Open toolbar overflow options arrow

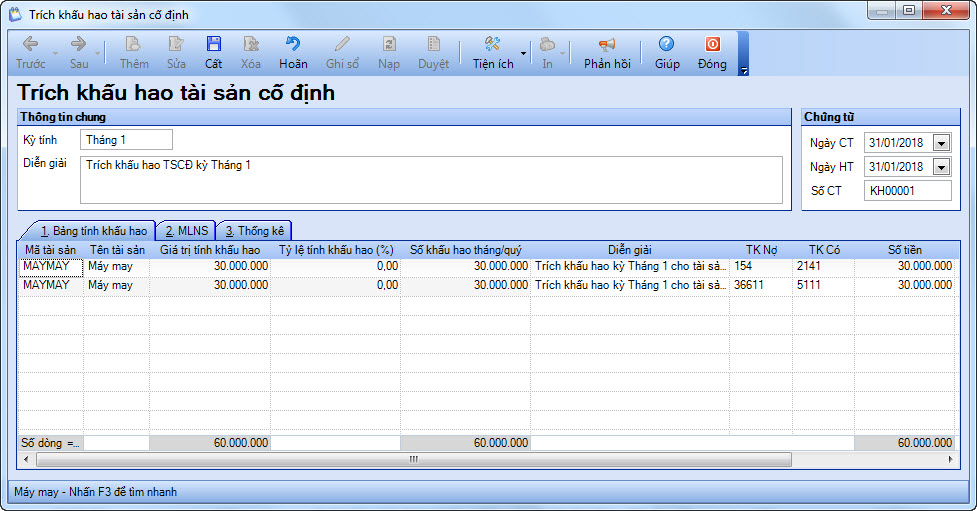[743, 70]
